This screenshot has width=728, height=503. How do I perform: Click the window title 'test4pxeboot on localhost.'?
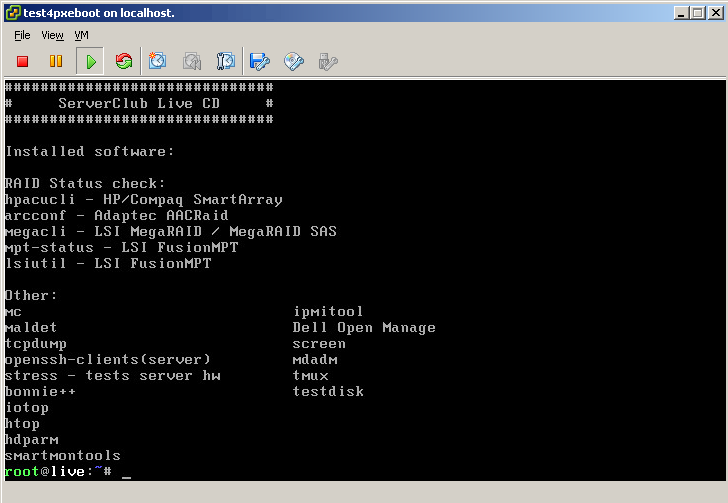pyautogui.click(x=99, y=13)
